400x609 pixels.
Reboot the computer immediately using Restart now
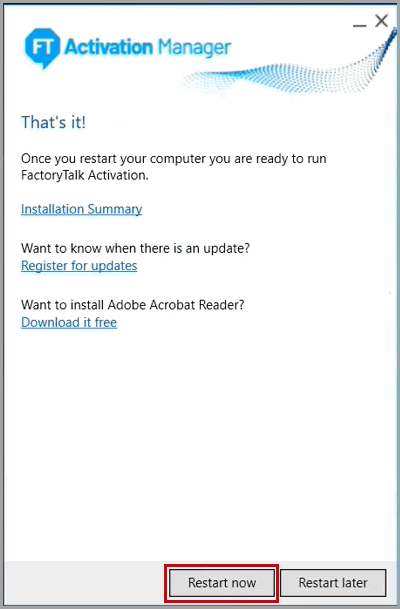pyautogui.click(x=221, y=583)
